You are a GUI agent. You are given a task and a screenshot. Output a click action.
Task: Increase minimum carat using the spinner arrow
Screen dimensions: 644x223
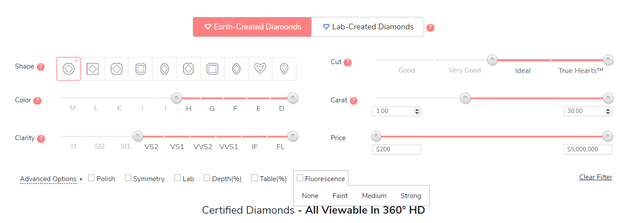(x=417, y=109)
